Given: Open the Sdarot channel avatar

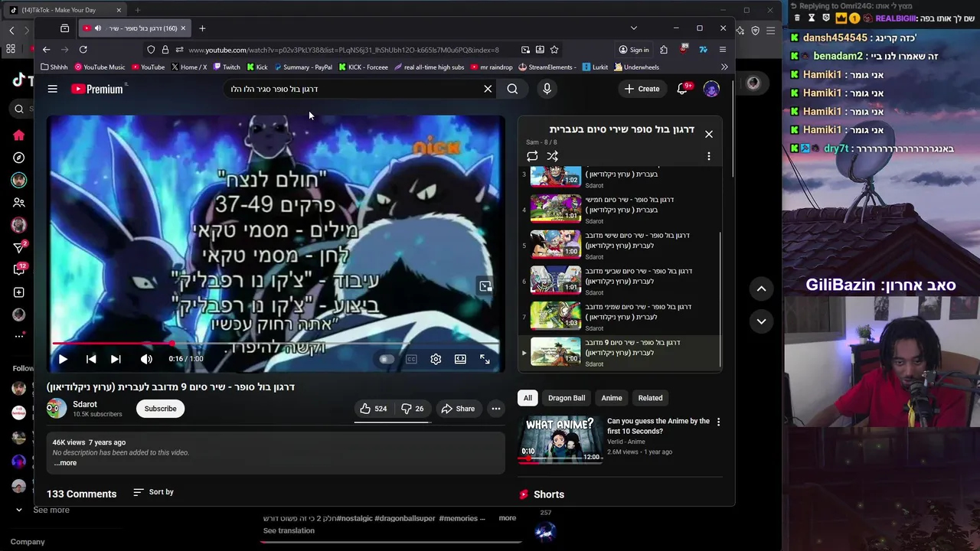Looking at the screenshot, I should [x=57, y=409].
